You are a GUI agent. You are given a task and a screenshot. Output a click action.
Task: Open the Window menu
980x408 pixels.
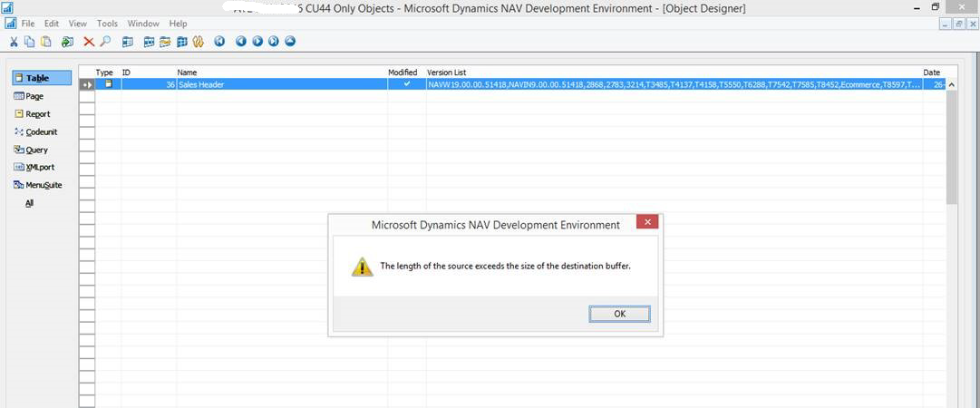[x=143, y=23]
